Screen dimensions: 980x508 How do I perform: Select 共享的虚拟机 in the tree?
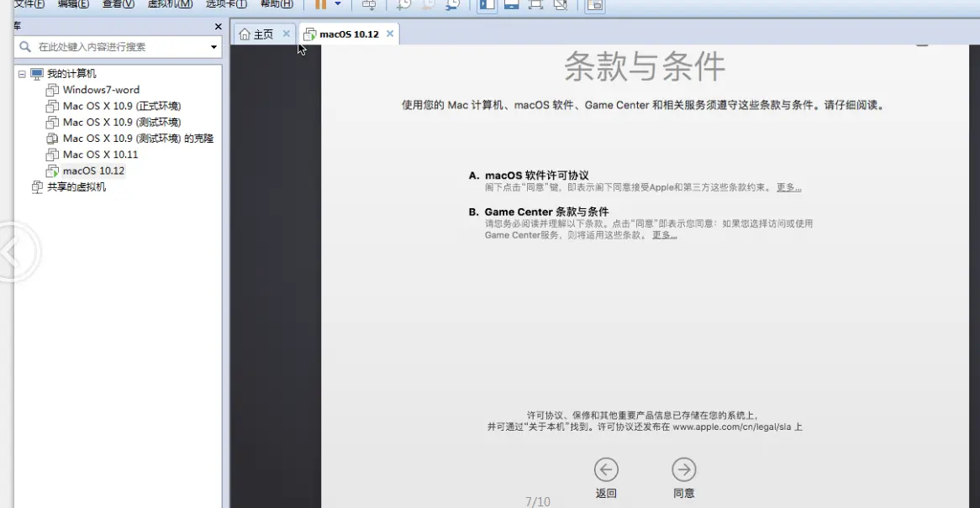point(76,187)
